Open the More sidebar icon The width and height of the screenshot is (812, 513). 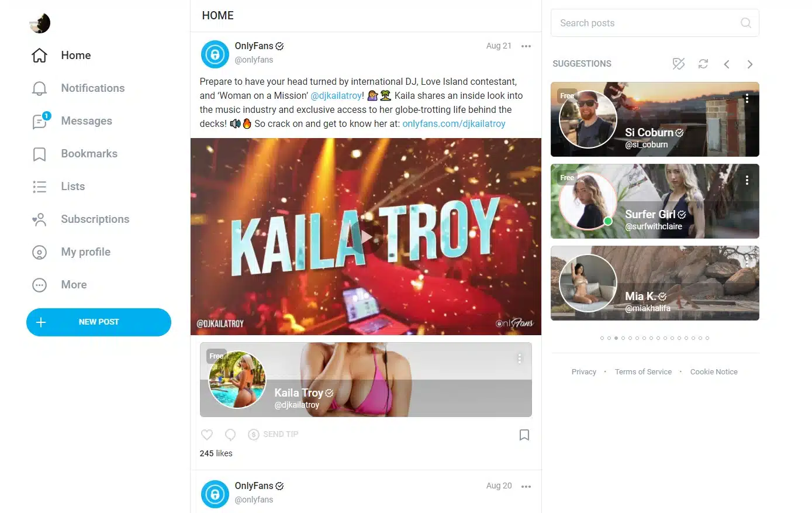[x=39, y=285]
